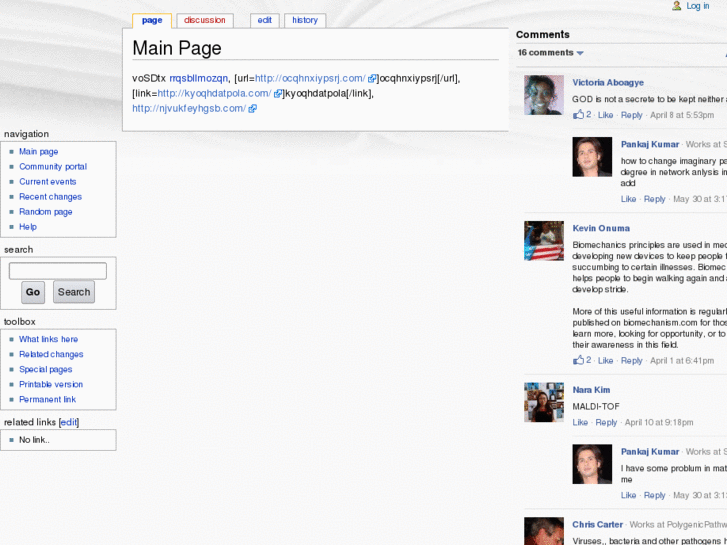Follow the http://kyoqhdatpola.com/ link
The width and height of the screenshot is (727, 545).
point(214,93)
